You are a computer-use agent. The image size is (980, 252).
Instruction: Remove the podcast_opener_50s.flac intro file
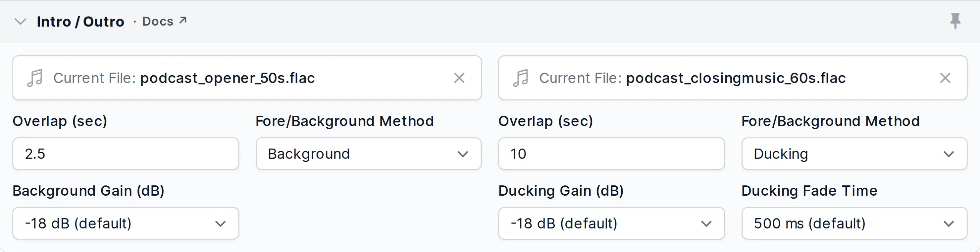tap(459, 78)
